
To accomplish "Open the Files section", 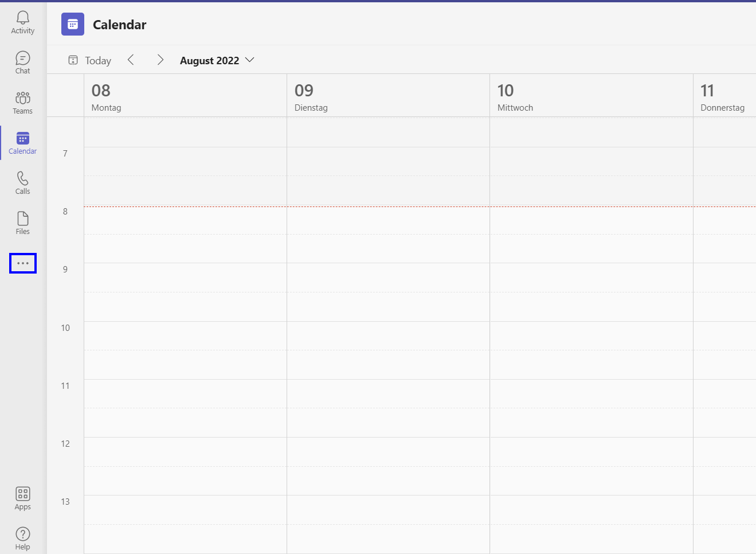I will [x=23, y=224].
